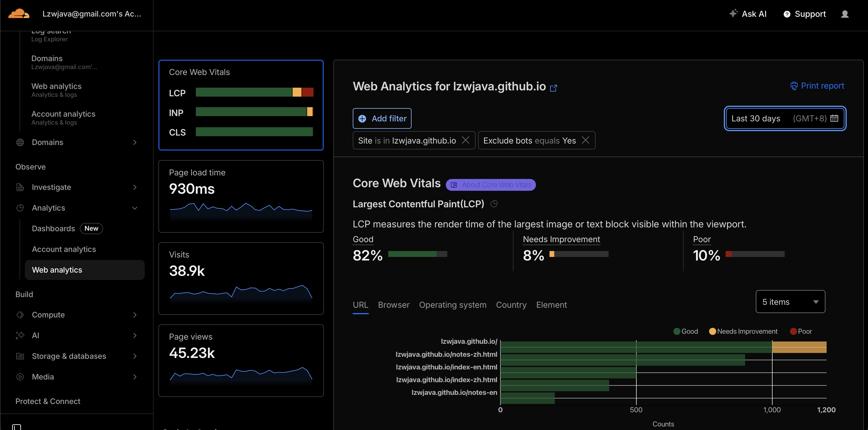868x430 pixels.
Task: Click the Print report link
Action: (x=817, y=86)
